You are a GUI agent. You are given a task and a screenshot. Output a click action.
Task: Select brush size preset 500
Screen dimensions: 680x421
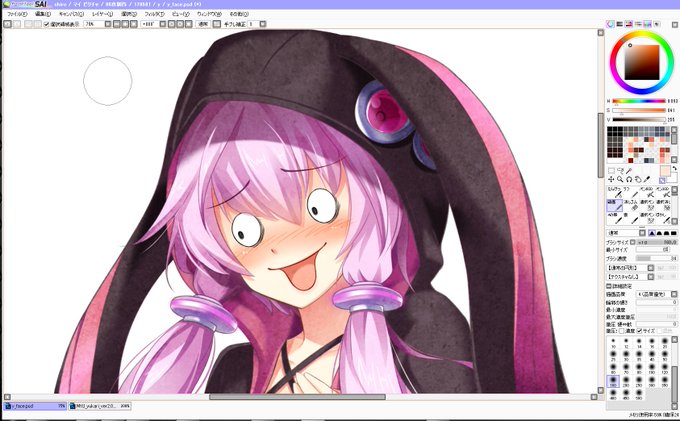[x=639, y=394]
